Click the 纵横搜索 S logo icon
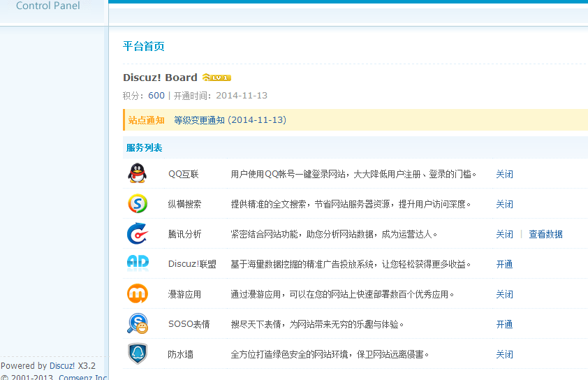The image size is (588, 380). click(x=138, y=203)
